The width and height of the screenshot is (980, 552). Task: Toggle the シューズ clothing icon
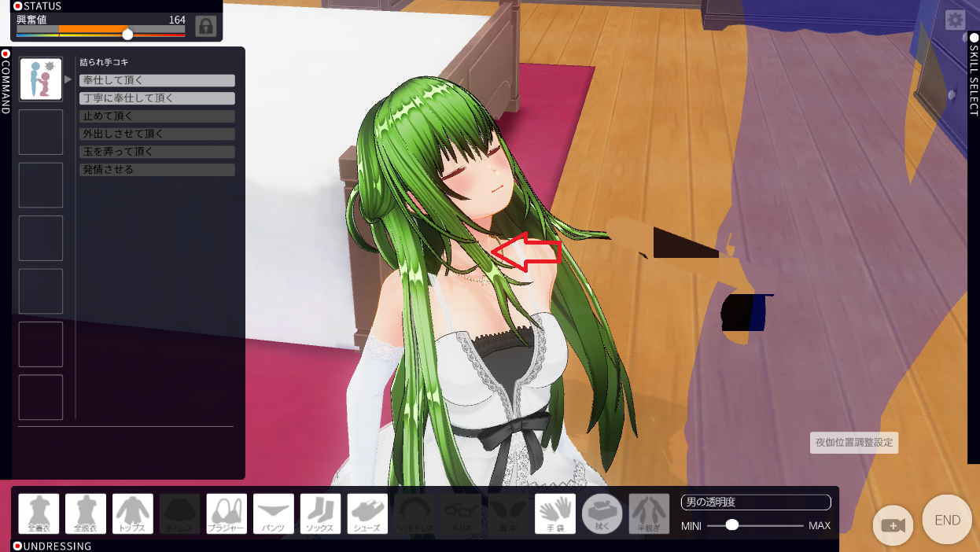click(x=368, y=513)
